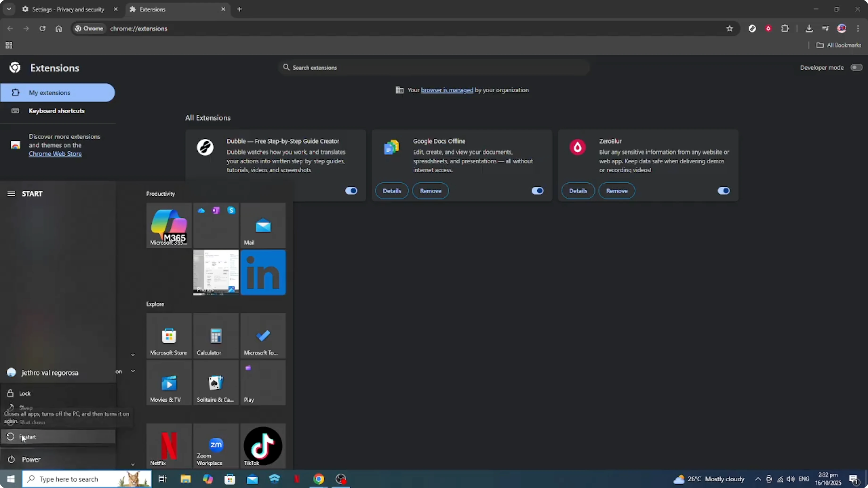Launch the Calculator tile
Viewport: 868px width, 488px height.
coord(216,336)
